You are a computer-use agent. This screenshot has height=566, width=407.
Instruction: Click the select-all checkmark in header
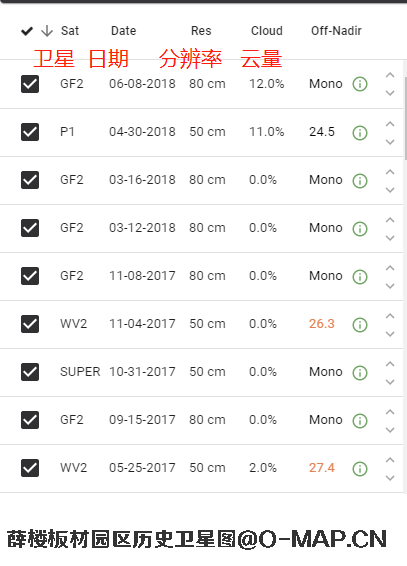coord(27,31)
